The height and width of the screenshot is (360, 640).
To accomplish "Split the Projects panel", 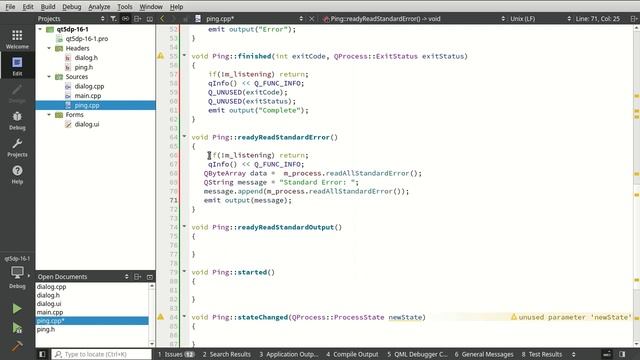I will click(138, 18).
